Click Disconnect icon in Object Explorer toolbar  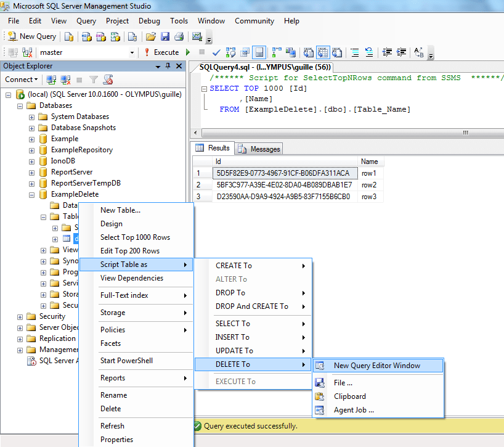[x=65, y=80]
